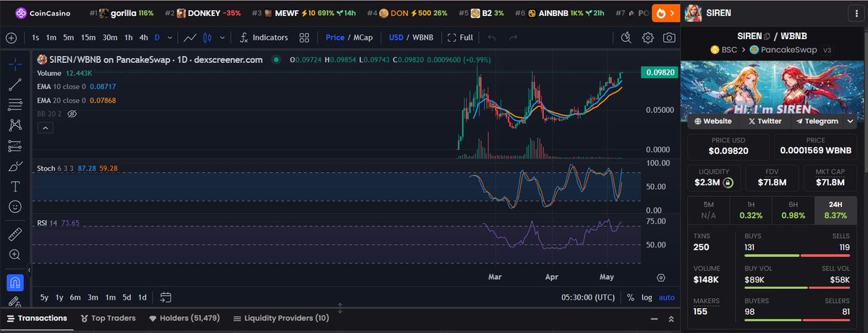Viewport: 868px width, 333px height.
Task: Set chart range to 6m
Action: [x=75, y=298]
